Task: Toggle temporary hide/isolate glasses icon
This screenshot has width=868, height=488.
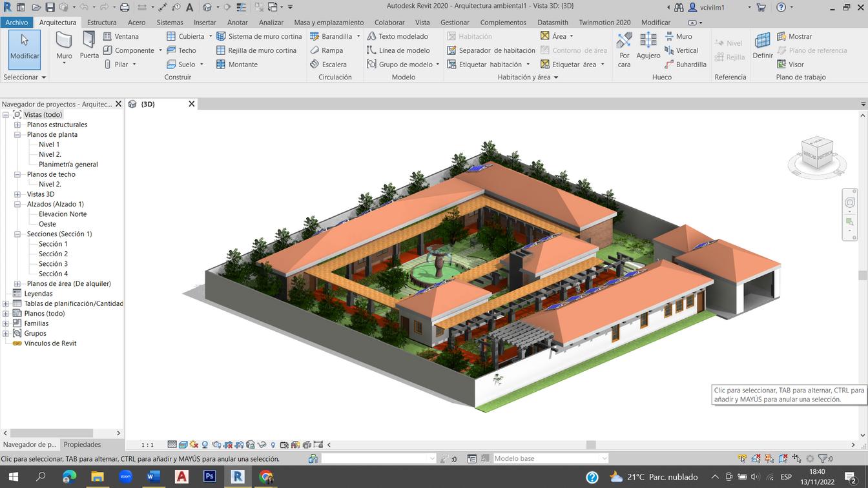Action: click(x=262, y=445)
